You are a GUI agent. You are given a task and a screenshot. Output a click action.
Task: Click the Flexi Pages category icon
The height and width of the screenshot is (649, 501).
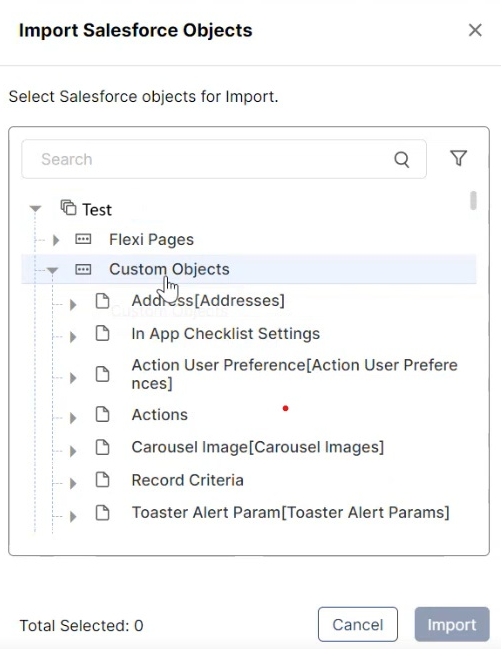coord(83,239)
